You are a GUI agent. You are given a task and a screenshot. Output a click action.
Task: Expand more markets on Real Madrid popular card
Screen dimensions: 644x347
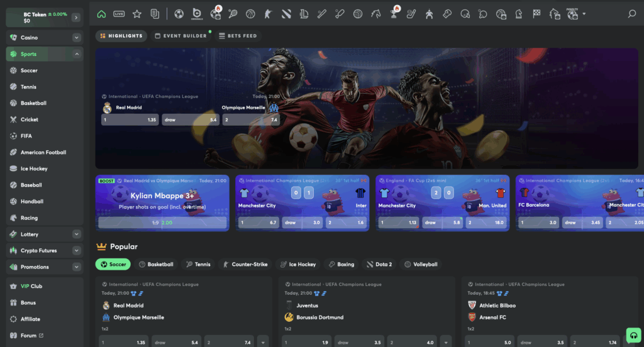coord(263,342)
